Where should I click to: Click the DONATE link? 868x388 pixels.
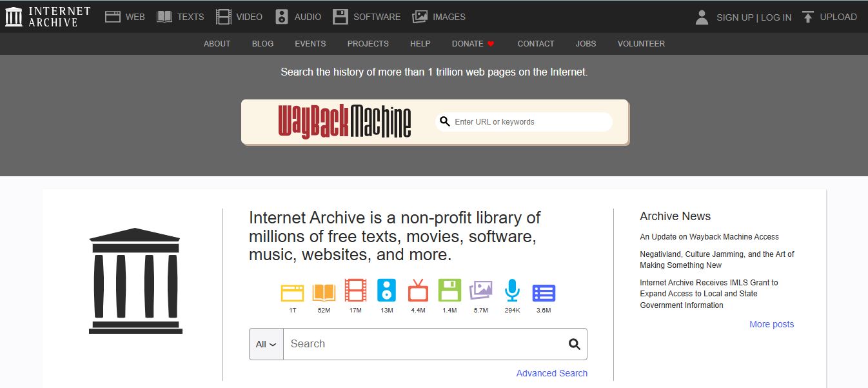(x=468, y=44)
